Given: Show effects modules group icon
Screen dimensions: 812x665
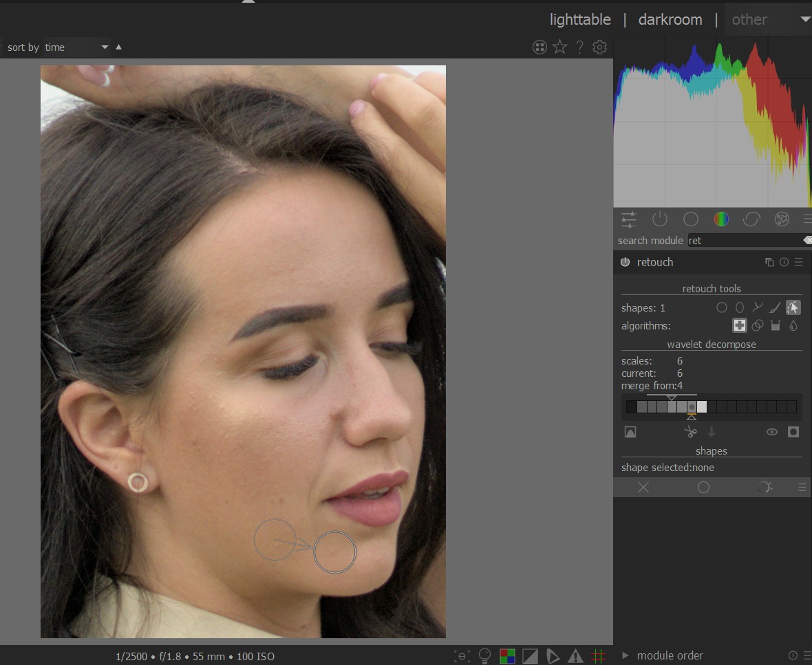Looking at the screenshot, I should 782,219.
